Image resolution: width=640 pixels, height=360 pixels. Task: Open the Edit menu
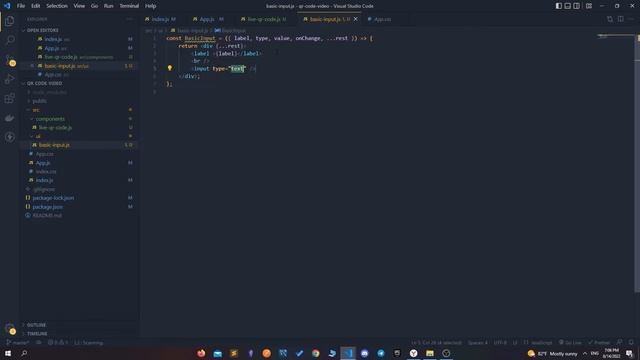(x=36, y=6)
